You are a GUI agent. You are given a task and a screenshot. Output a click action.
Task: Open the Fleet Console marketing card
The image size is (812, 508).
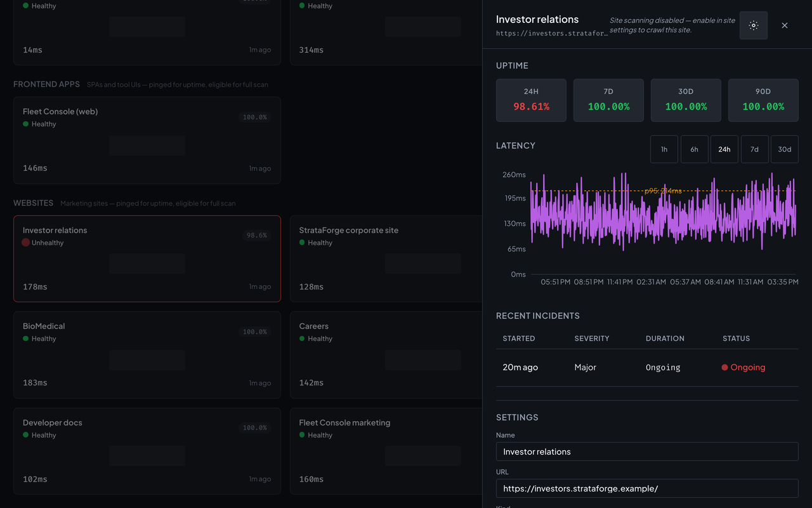(386, 451)
